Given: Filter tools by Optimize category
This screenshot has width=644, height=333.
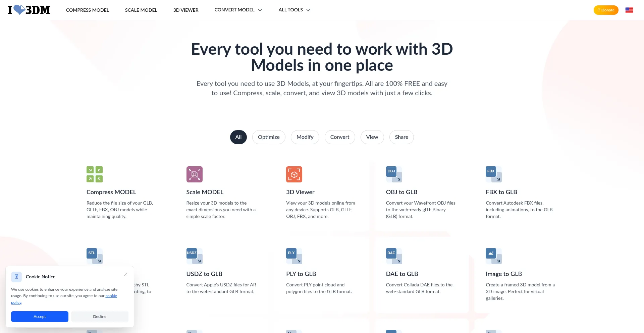Looking at the screenshot, I should pyautogui.click(x=269, y=137).
